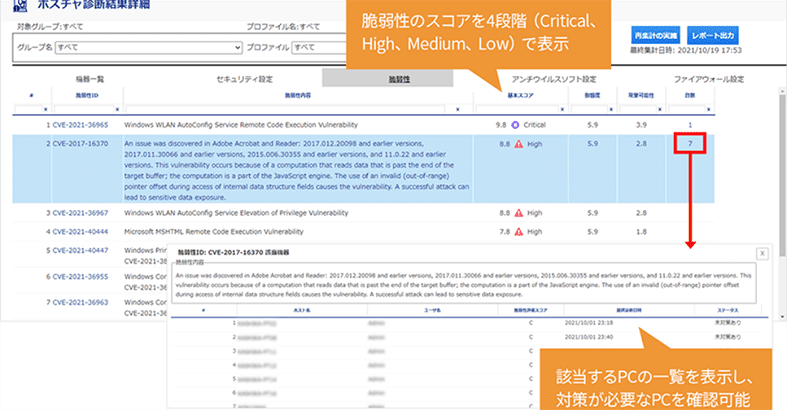Clear the vulnerability content filter x
Screen dimensions: 787x410
click(x=457, y=109)
